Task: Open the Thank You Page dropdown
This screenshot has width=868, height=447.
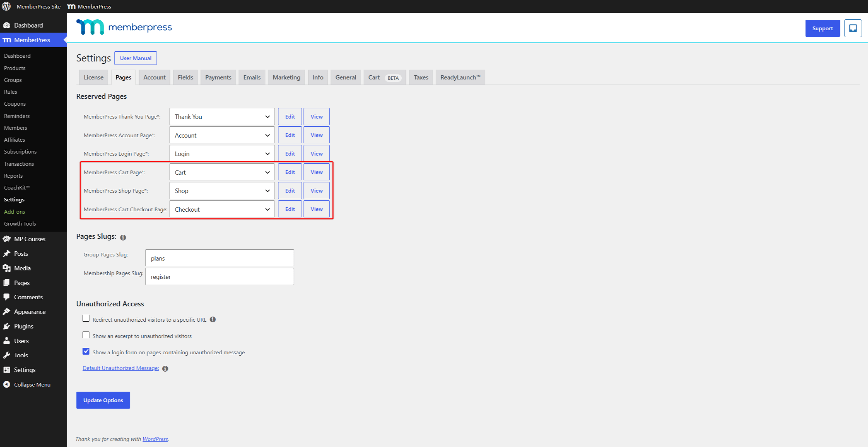Action: point(222,117)
